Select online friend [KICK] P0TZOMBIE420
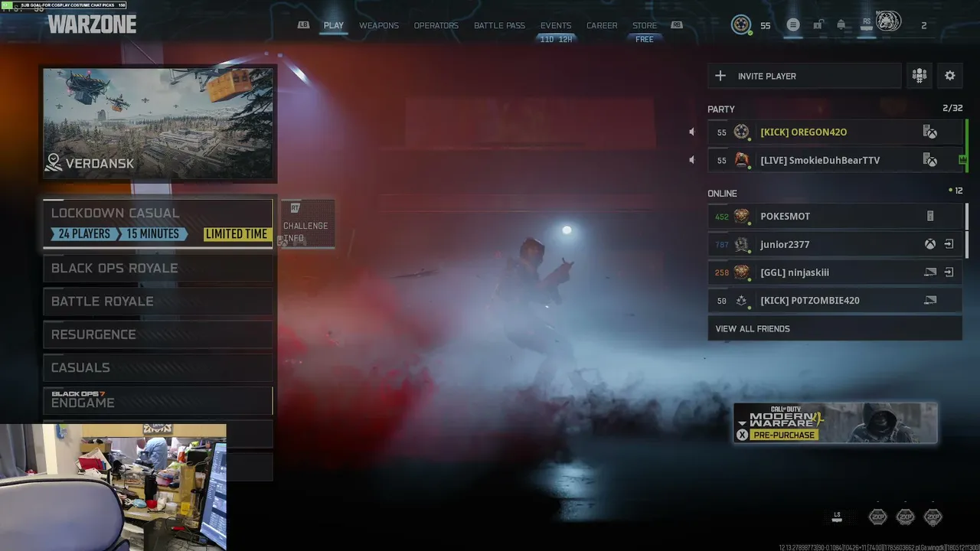 (835, 300)
